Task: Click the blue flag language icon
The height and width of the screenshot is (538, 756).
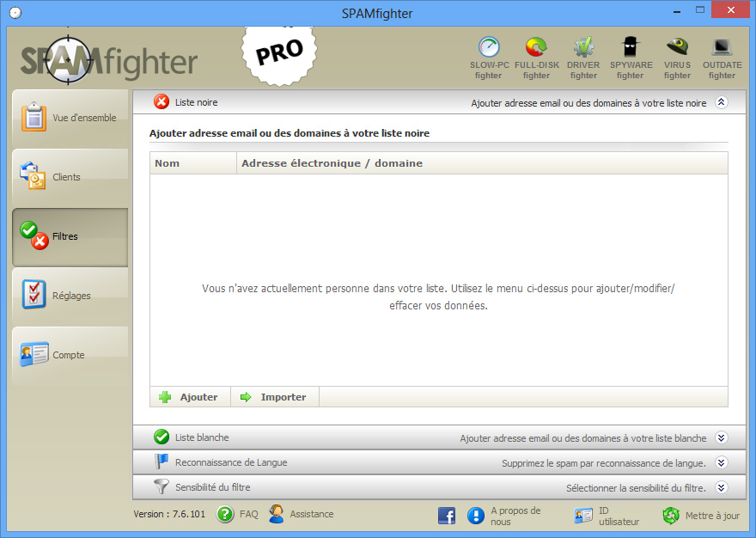Action: pyautogui.click(x=162, y=462)
